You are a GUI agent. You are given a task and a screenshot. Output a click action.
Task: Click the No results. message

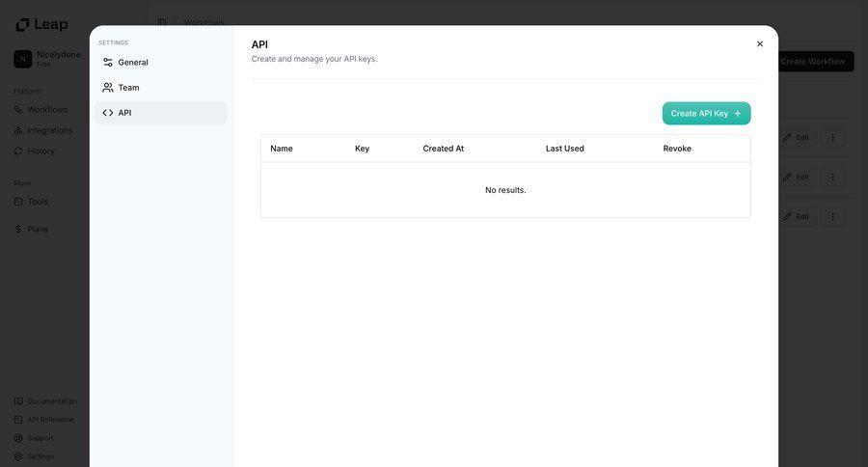coord(505,190)
